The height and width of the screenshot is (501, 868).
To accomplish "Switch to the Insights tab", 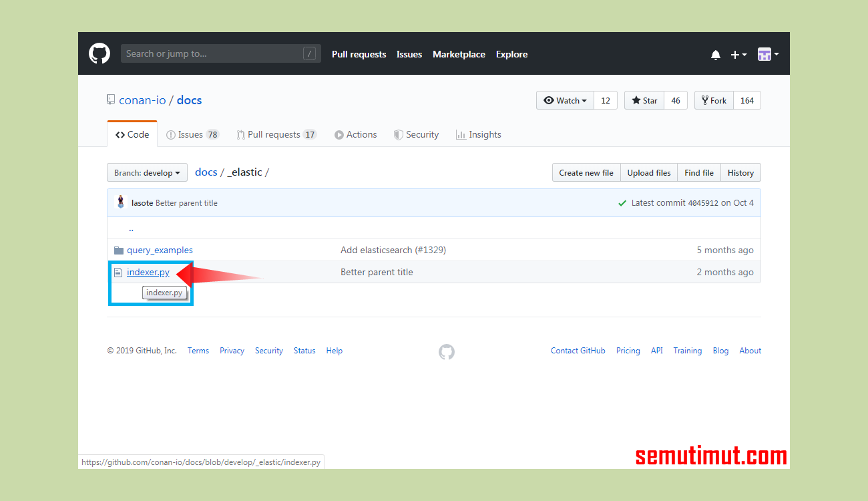I will click(478, 134).
